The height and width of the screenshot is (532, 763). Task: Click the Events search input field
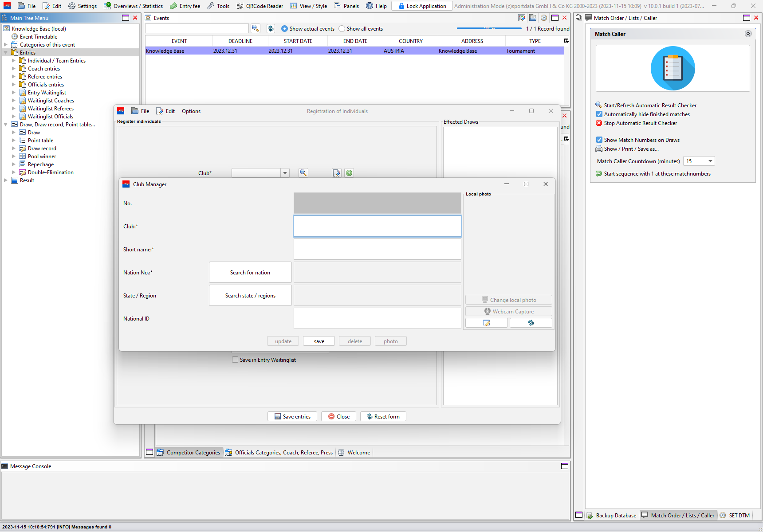197,28
